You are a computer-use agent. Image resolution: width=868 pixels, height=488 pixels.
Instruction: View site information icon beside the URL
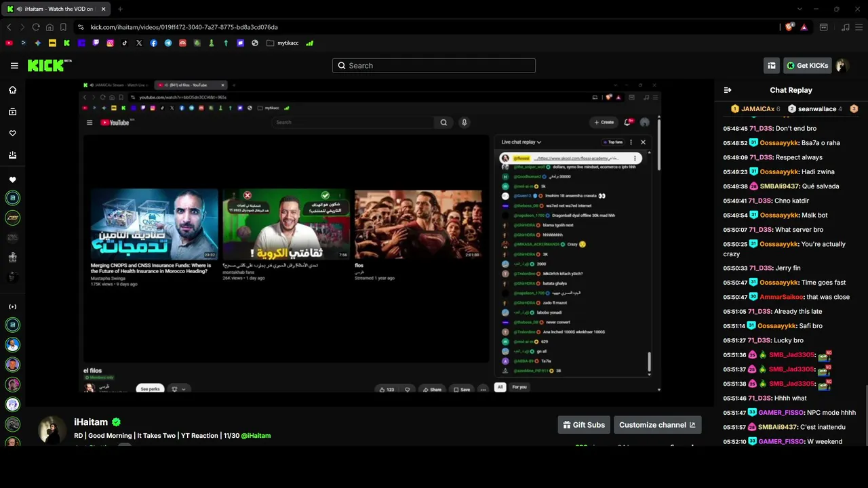coord(81,27)
